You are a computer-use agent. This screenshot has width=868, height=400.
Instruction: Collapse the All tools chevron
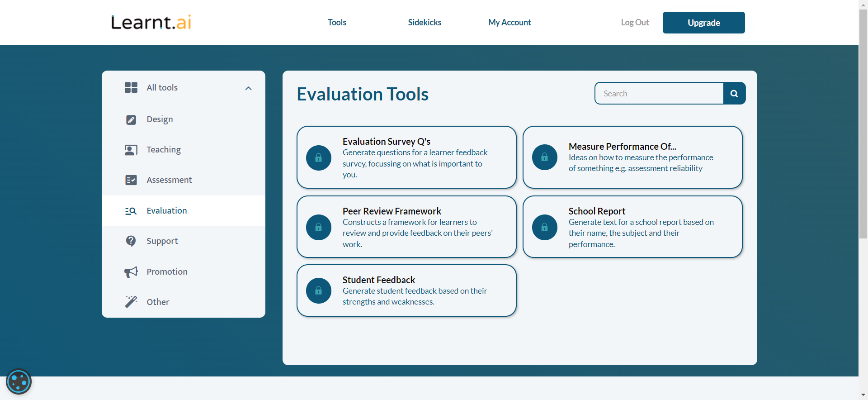[248, 88]
